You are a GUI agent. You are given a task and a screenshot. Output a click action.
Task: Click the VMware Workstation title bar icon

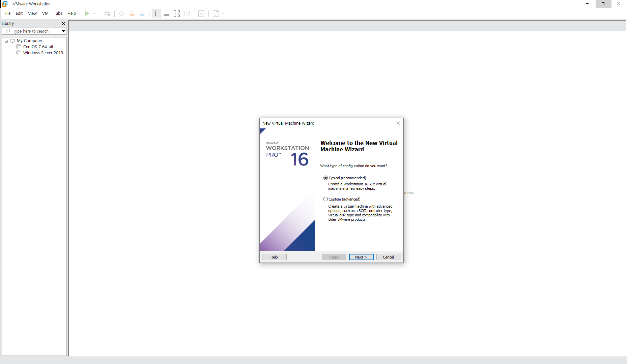point(5,4)
